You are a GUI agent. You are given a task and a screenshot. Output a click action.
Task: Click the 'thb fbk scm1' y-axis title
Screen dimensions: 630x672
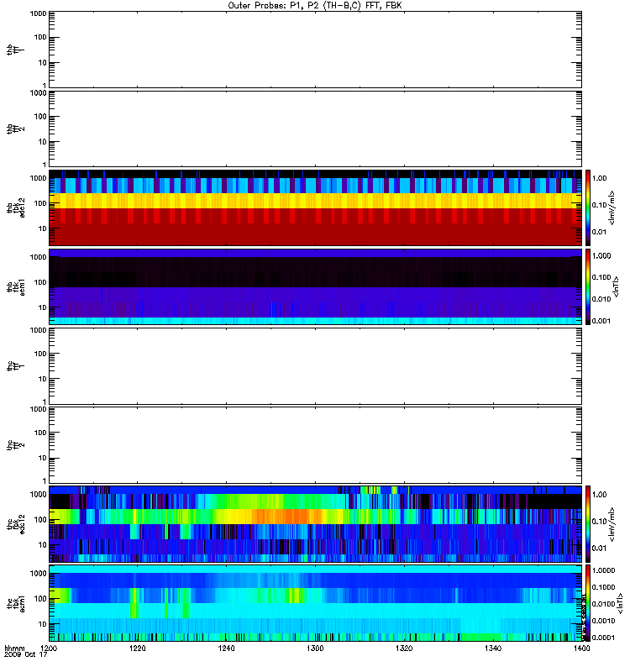coord(16,286)
